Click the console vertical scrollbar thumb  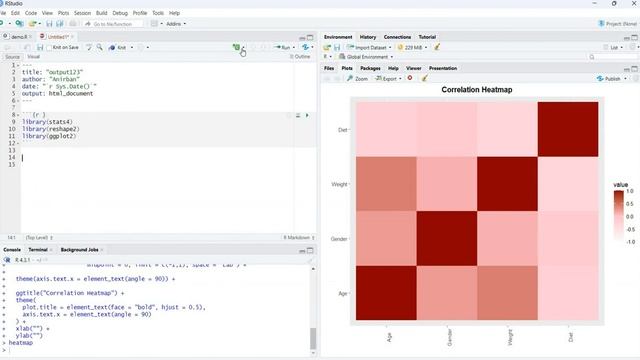pyautogui.click(x=313, y=339)
